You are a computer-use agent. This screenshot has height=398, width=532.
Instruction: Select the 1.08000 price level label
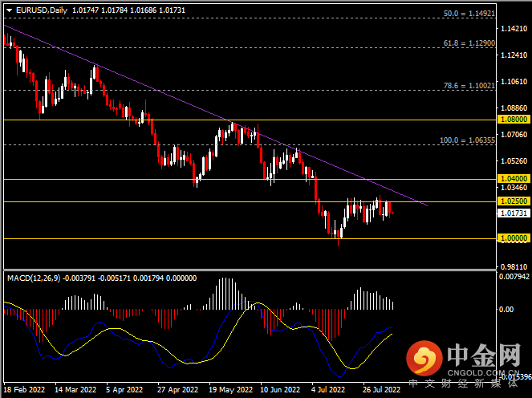pos(514,119)
